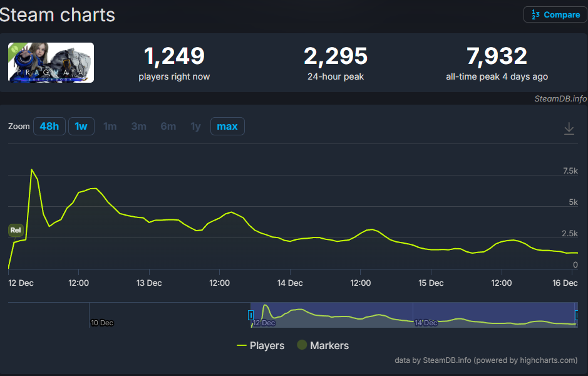Image resolution: width=588 pixels, height=376 pixels.
Task: Click the 10 Dec navigator label
Action: pos(102,323)
